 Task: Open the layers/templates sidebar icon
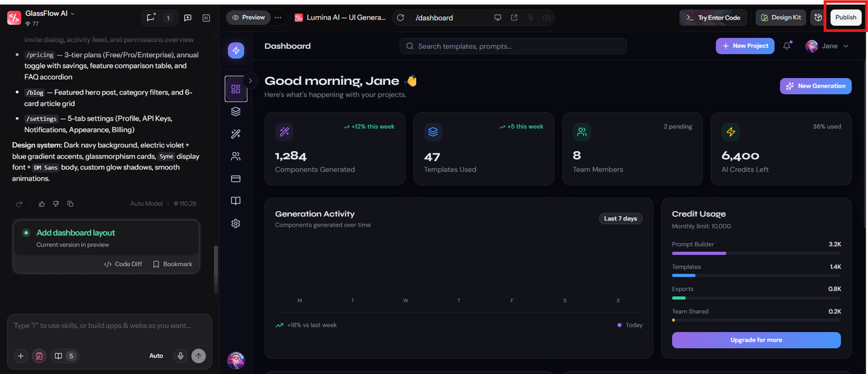pos(236,111)
